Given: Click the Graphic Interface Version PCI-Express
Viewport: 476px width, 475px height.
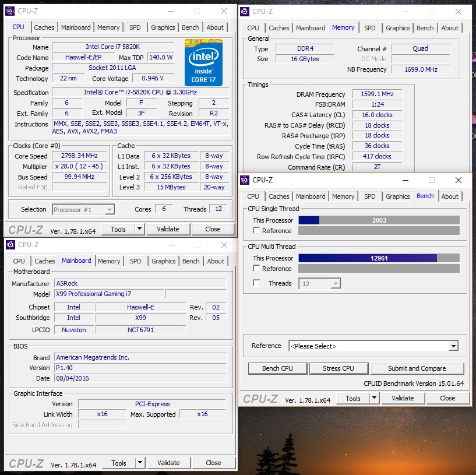Looking at the screenshot, I should click(x=152, y=404).
